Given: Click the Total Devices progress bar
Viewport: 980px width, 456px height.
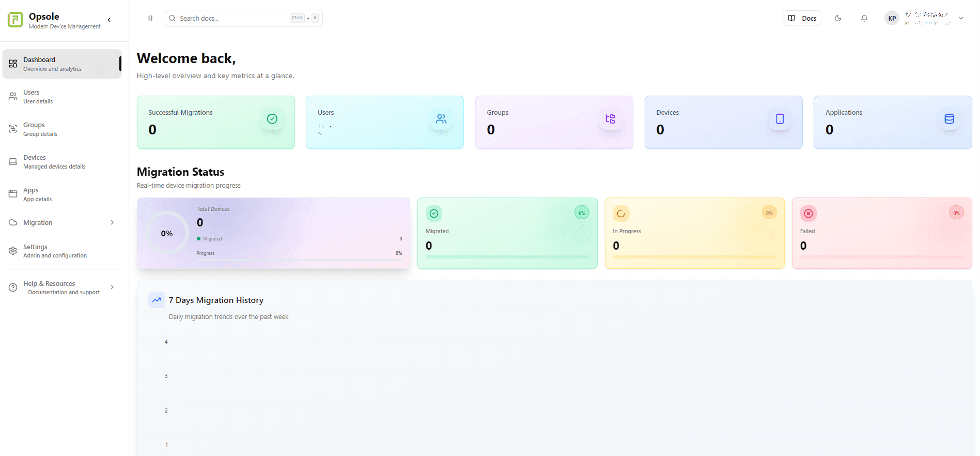Looking at the screenshot, I should pyautogui.click(x=299, y=260).
